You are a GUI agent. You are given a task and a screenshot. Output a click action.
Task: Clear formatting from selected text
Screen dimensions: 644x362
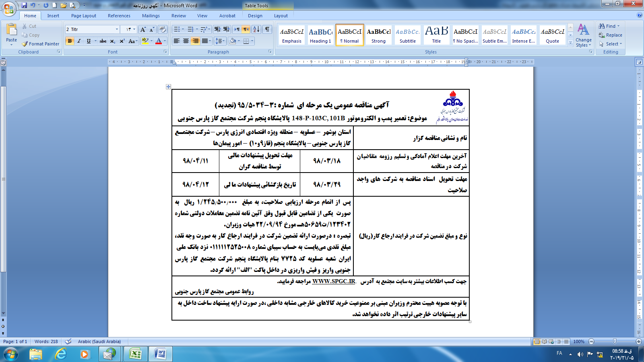point(163,29)
